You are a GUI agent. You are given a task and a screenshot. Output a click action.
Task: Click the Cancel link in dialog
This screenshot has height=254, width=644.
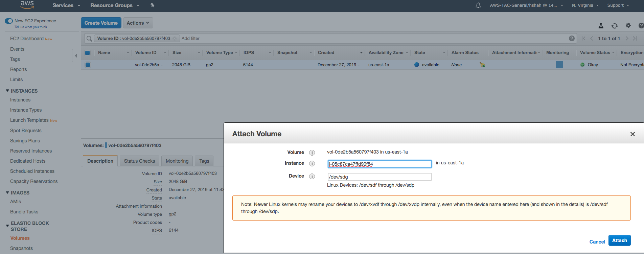597,241
